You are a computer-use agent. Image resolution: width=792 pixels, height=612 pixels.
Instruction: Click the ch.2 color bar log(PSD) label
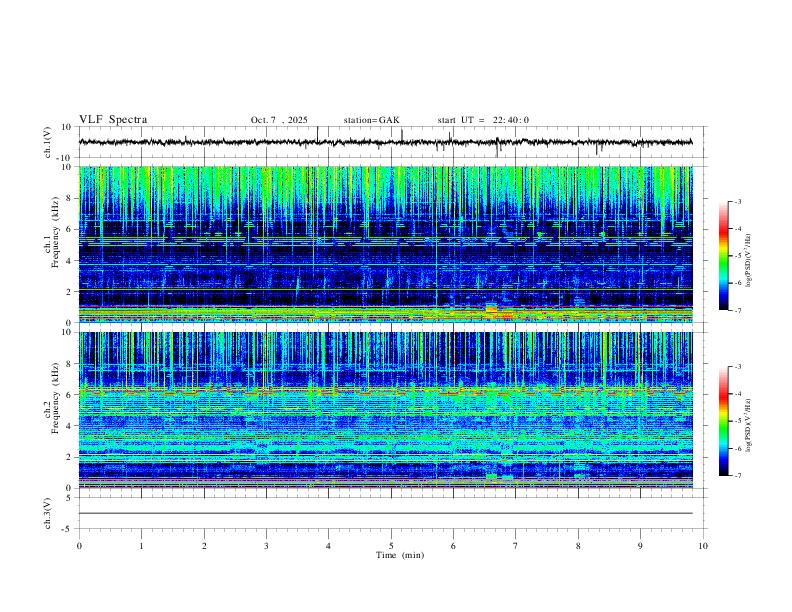coord(749,426)
